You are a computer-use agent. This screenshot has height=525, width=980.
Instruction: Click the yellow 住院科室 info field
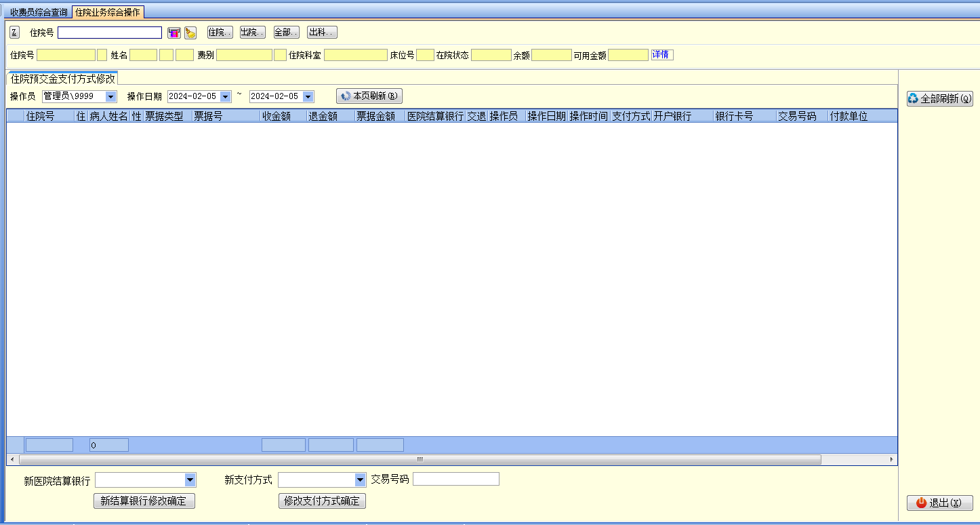[x=356, y=56]
